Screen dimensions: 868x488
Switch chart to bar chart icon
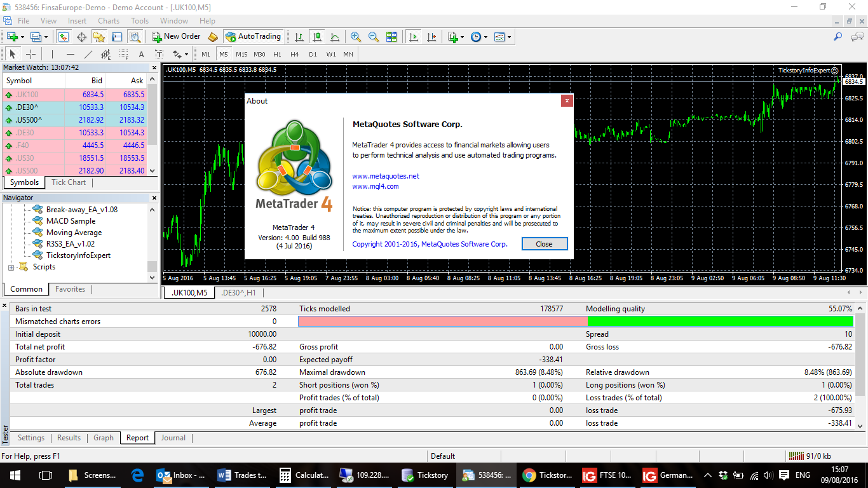pyautogui.click(x=299, y=37)
